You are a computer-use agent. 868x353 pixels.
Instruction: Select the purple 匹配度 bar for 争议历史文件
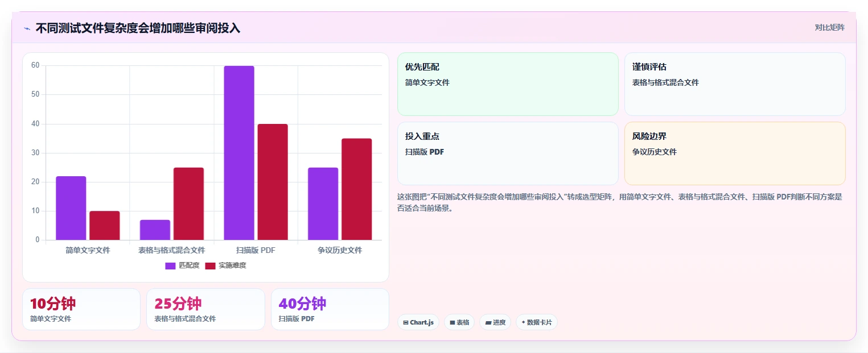(323, 204)
